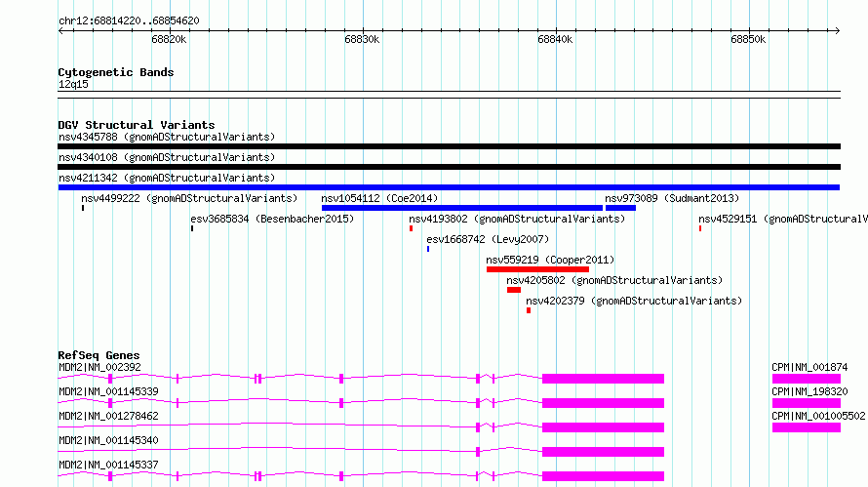Click the nsv4345788 (gnomADStructuralVariants) label

[167, 137]
